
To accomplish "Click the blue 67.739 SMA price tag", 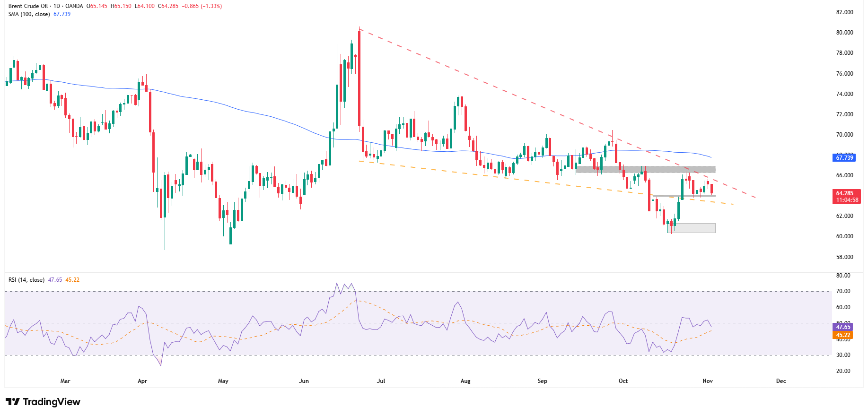I will 844,158.
